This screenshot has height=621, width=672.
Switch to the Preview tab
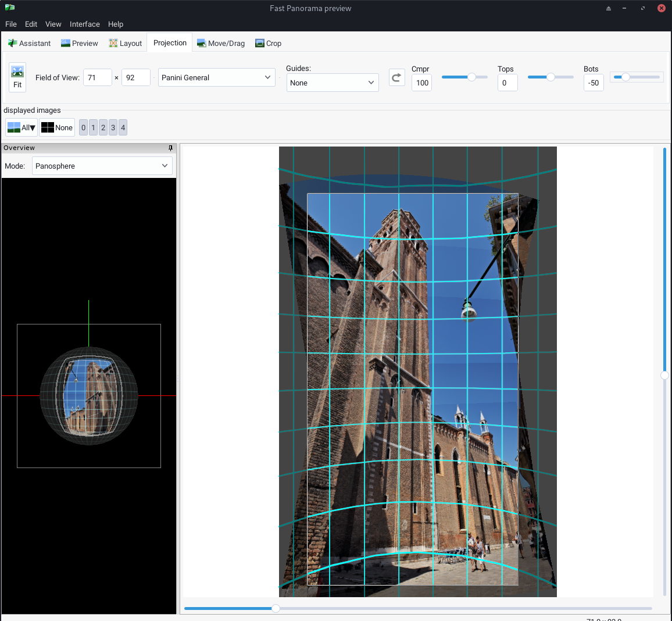[x=80, y=43]
